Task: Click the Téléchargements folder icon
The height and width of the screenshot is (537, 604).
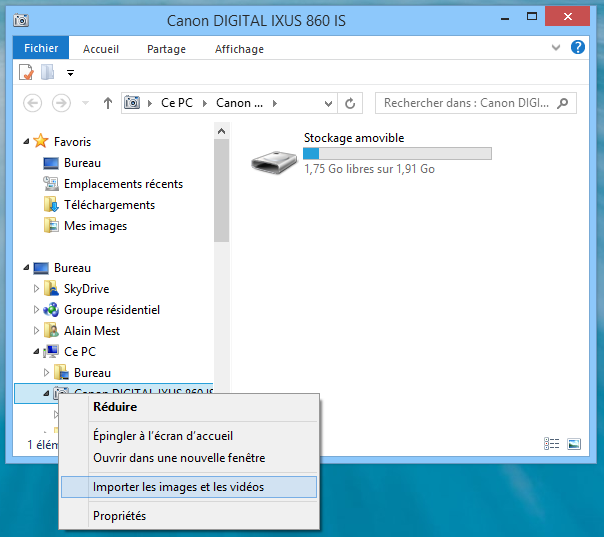Action: click(51, 205)
